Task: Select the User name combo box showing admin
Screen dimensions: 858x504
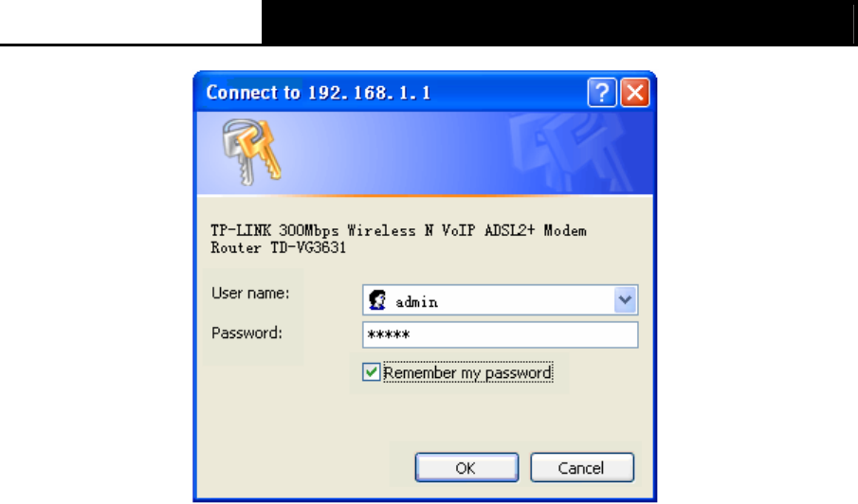Action: point(501,299)
